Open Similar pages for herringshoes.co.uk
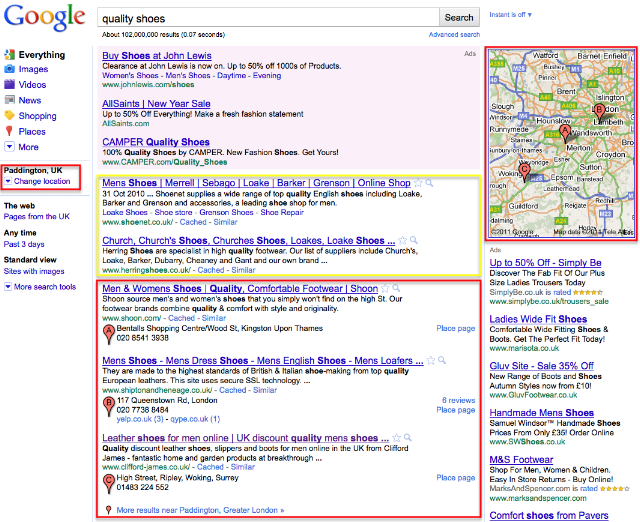 [243, 270]
